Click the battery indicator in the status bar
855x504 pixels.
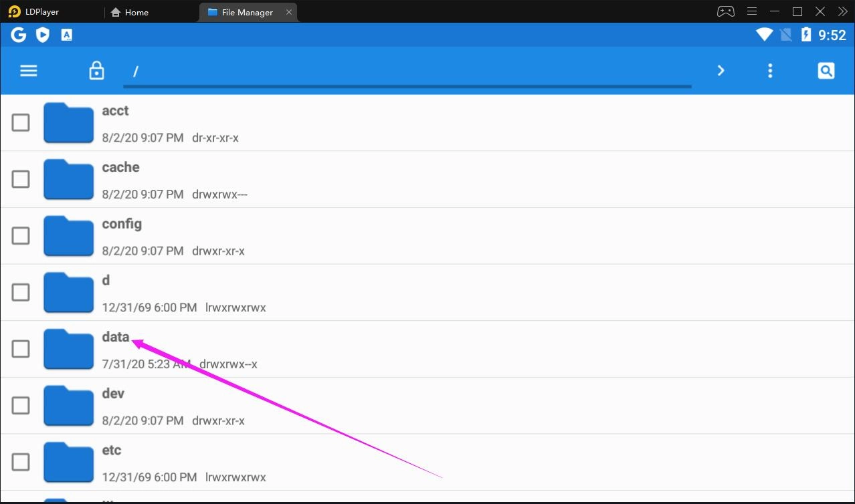(x=807, y=34)
